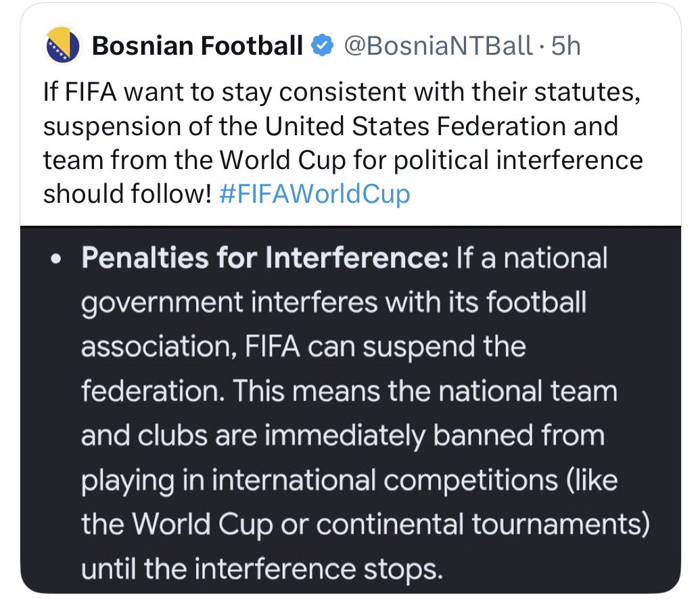The height and width of the screenshot is (599, 700).
Task: Click the image line 'association, FIFA can suspend the'
Action: (304, 348)
